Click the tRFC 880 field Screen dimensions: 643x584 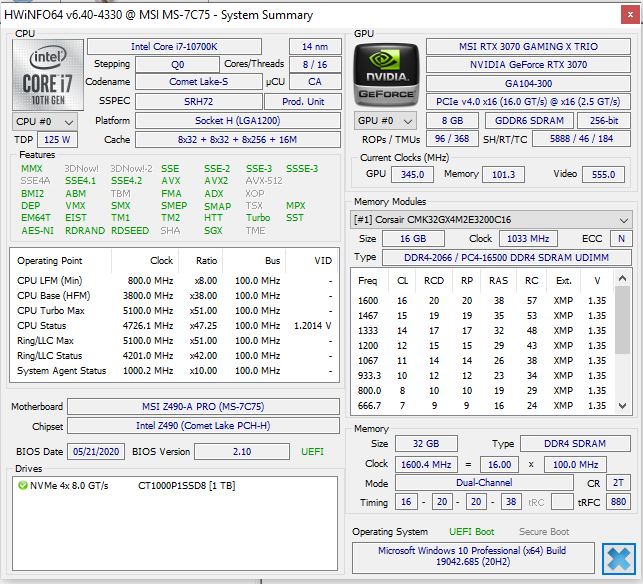618,502
